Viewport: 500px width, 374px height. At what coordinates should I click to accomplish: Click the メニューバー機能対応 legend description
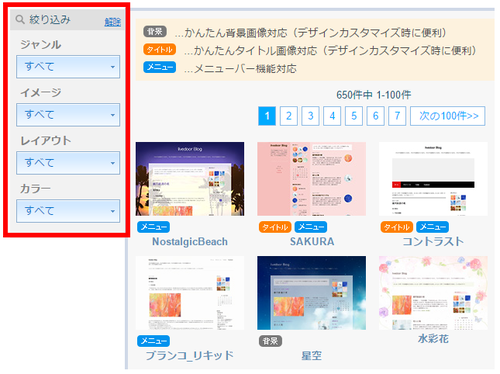point(240,69)
